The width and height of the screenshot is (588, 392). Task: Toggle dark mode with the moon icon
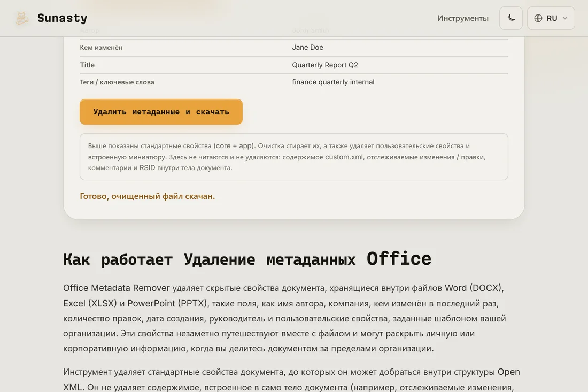[510, 18]
